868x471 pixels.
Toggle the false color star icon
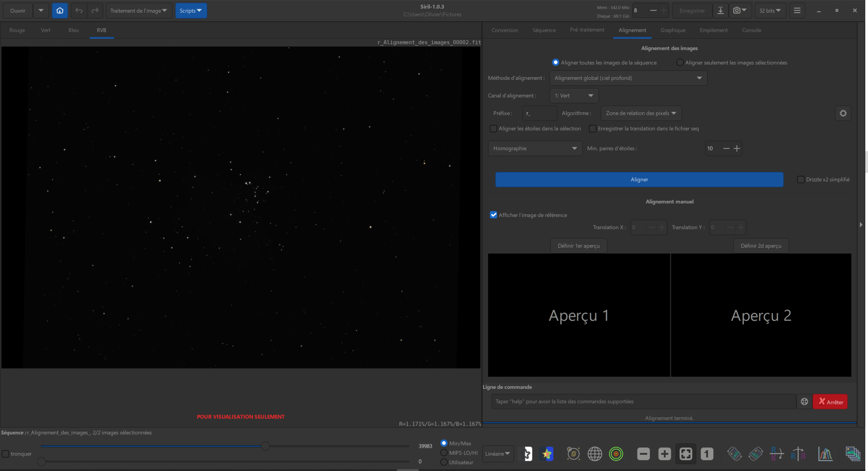tap(547, 453)
